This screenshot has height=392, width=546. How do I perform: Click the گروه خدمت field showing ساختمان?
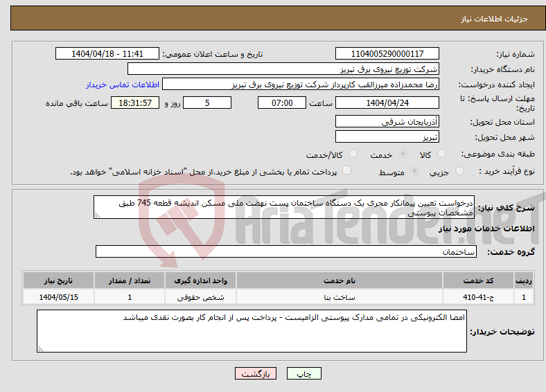pyautogui.click(x=286, y=251)
